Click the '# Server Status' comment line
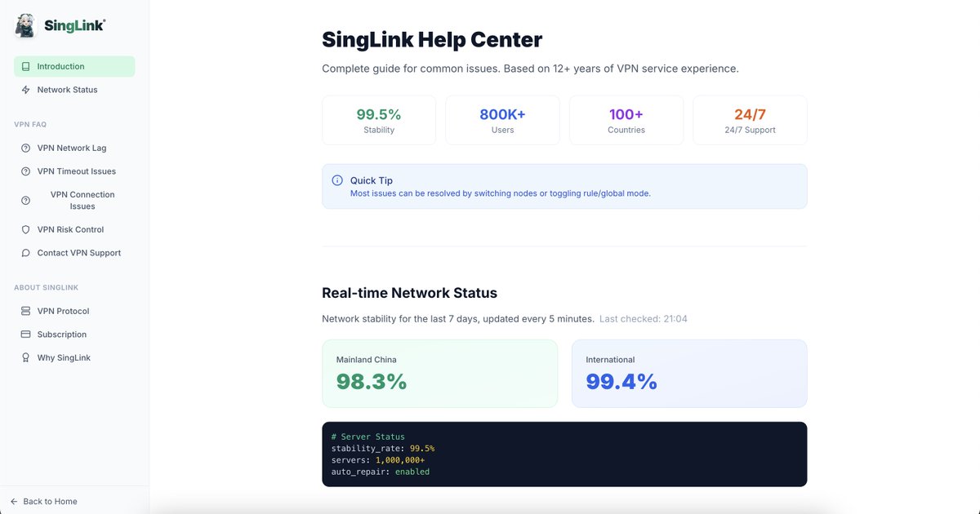 368,437
